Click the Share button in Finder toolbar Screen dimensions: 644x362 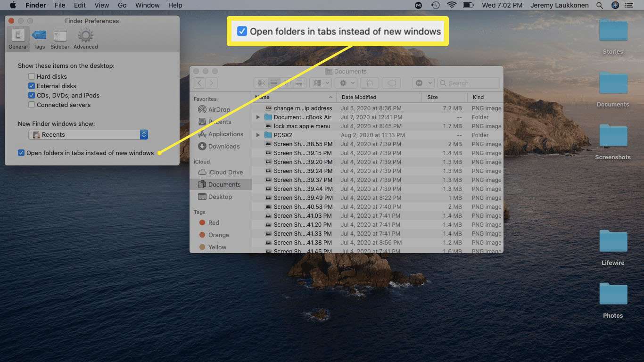tap(370, 83)
